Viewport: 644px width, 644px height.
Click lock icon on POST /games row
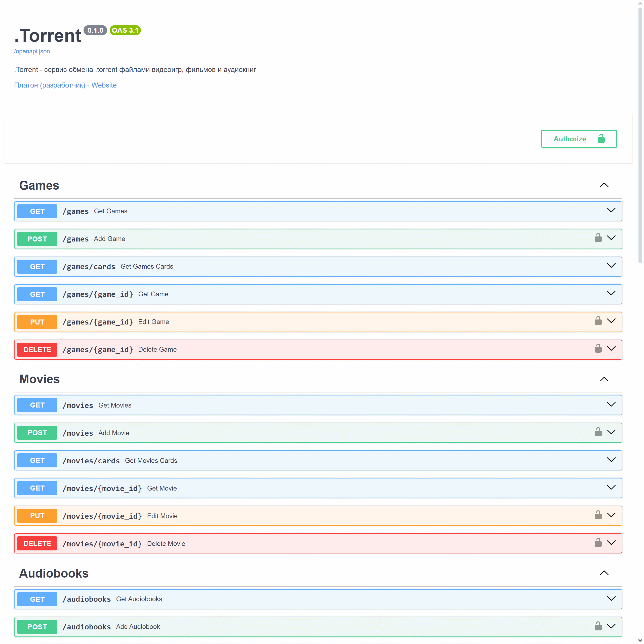598,238
